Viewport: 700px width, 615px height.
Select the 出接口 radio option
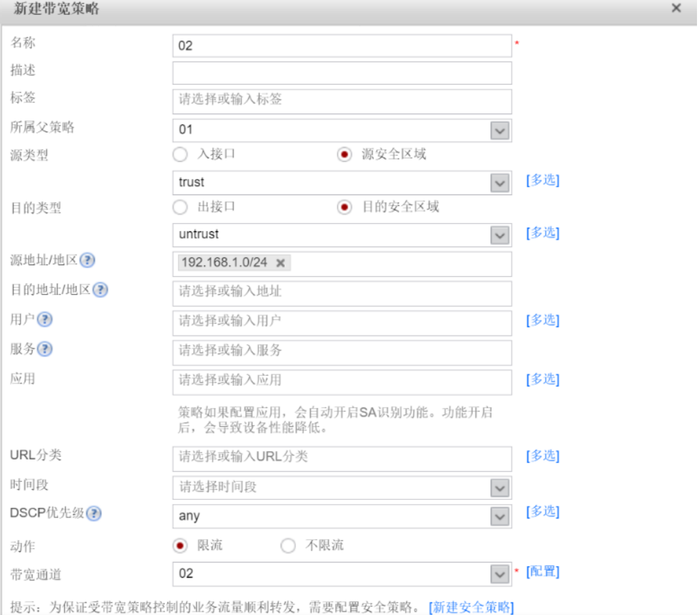180,207
